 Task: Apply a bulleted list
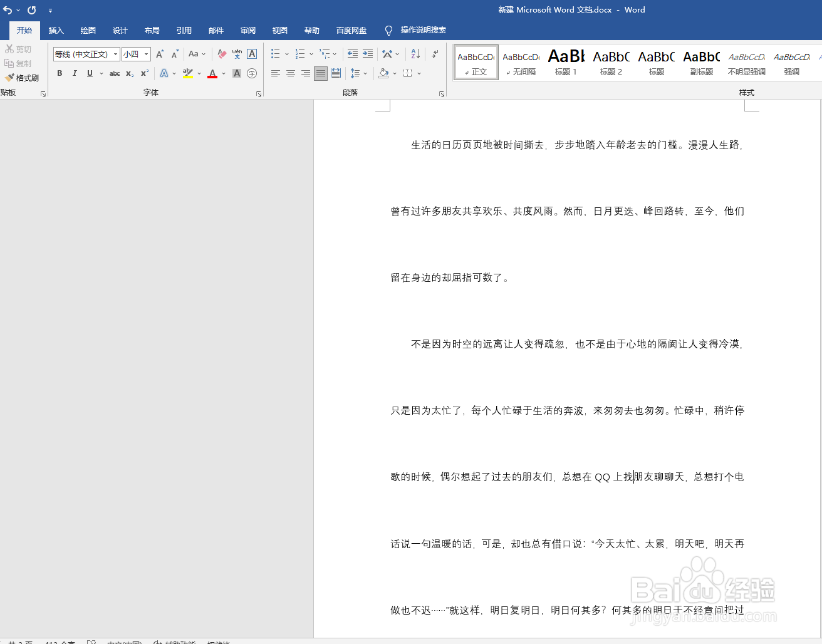tap(275, 55)
